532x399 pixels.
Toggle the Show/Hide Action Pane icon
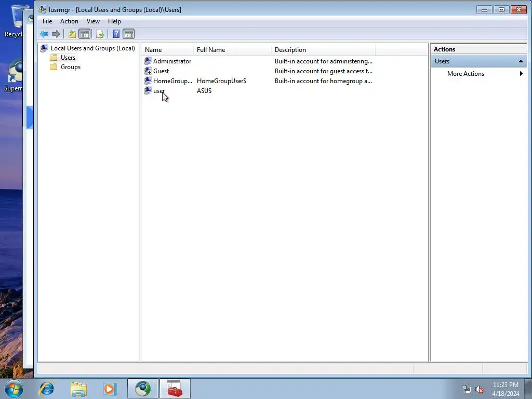[x=129, y=34]
